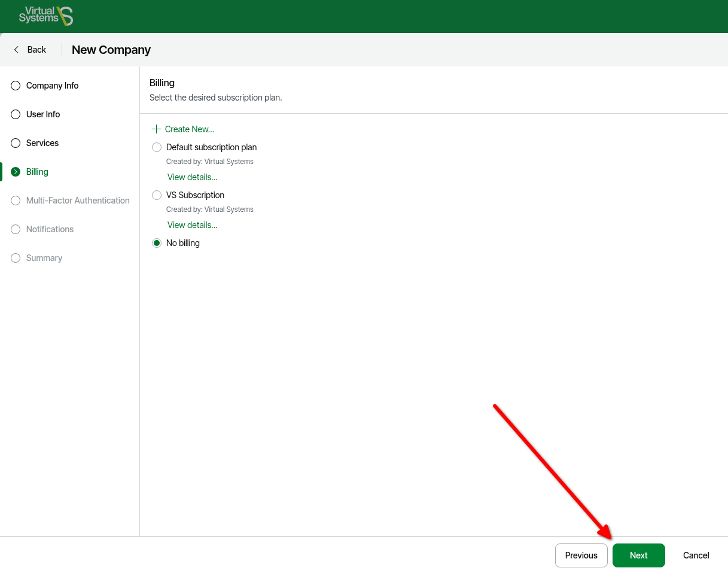Expand View details for VS Subscription
Screen dimensions: 728x574
pos(192,225)
